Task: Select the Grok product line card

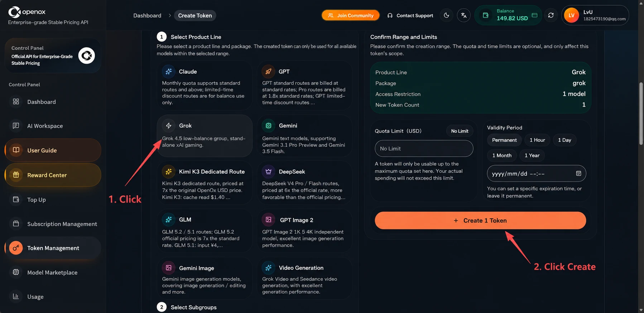Action: pos(205,136)
